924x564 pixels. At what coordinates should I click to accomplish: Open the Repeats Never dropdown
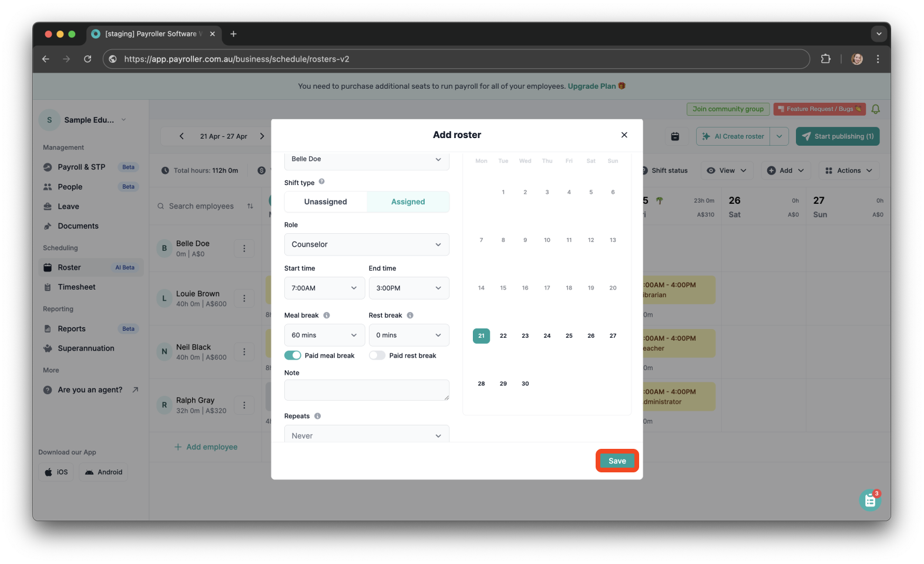point(367,435)
